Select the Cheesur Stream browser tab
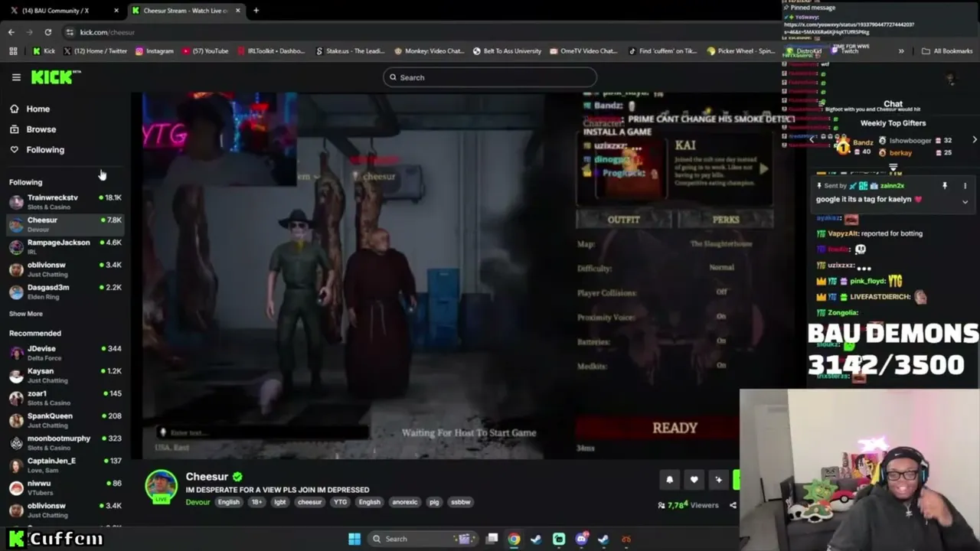 (x=185, y=11)
